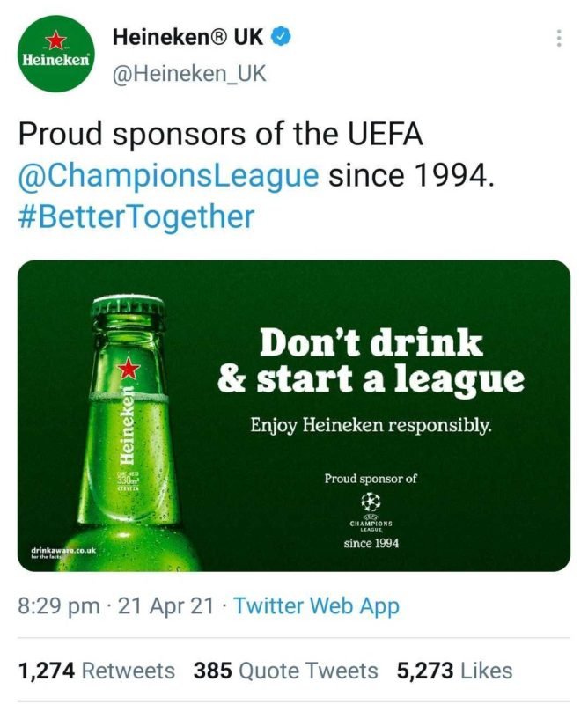Click the blue verified badge
This screenshot has height=704, width=588.
pyautogui.click(x=281, y=38)
